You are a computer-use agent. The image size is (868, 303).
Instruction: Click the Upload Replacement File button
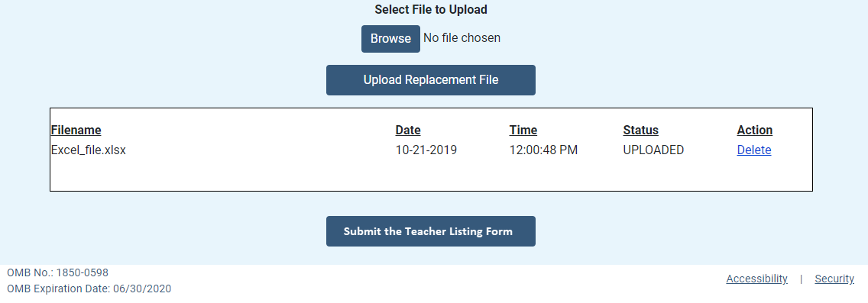[x=431, y=80]
